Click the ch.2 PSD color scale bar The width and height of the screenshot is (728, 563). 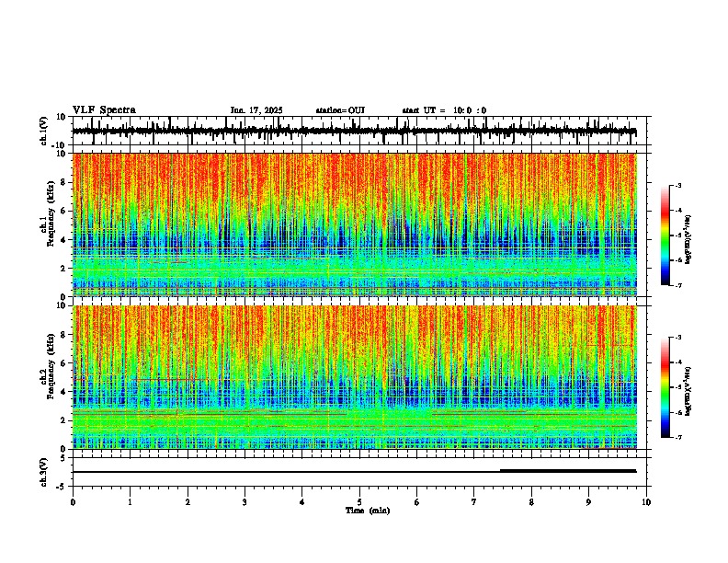pyautogui.click(x=665, y=387)
